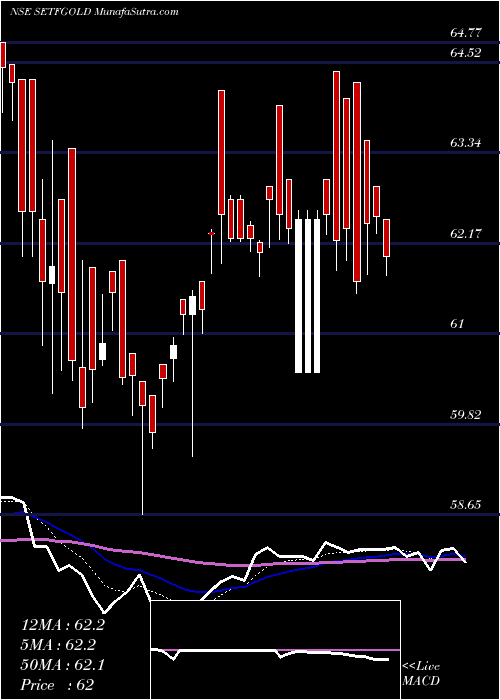Select the 64.52 price level label
500x700 pixels.
coord(466,53)
